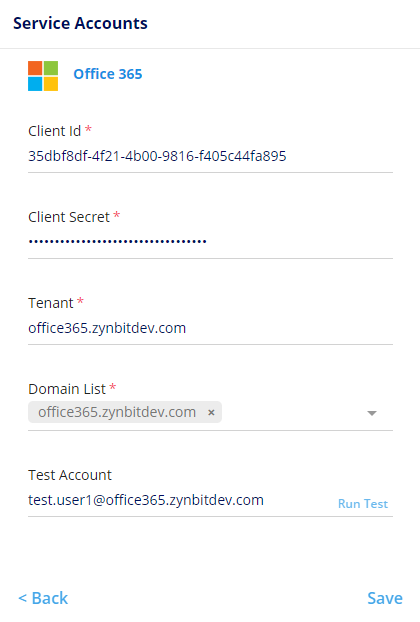Go Back to the previous screen
This screenshot has width=420, height=622.
43,598
